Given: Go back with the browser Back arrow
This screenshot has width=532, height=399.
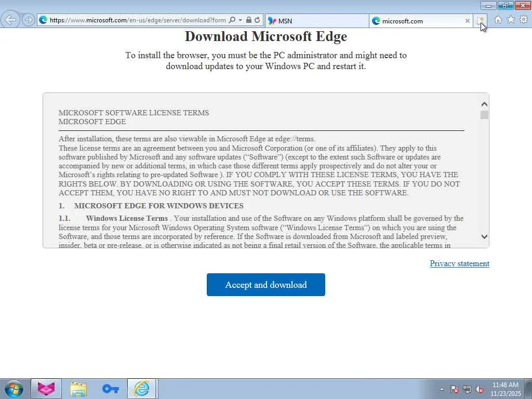Looking at the screenshot, I should click(11, 19).
